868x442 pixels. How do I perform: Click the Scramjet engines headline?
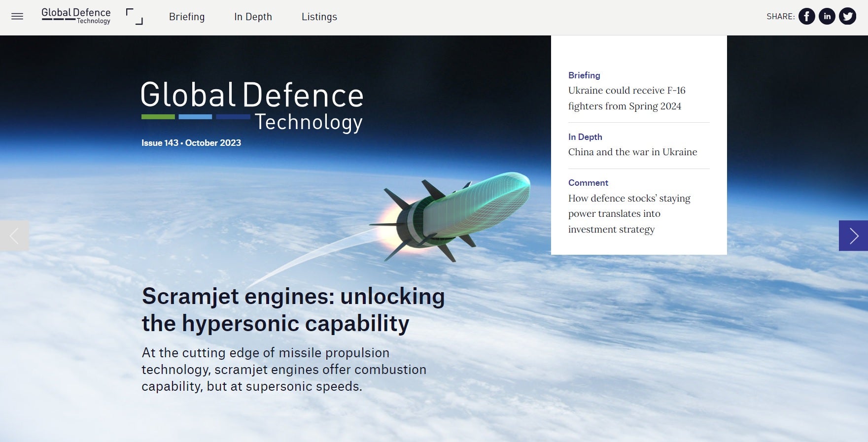click(x=293, y=310)
